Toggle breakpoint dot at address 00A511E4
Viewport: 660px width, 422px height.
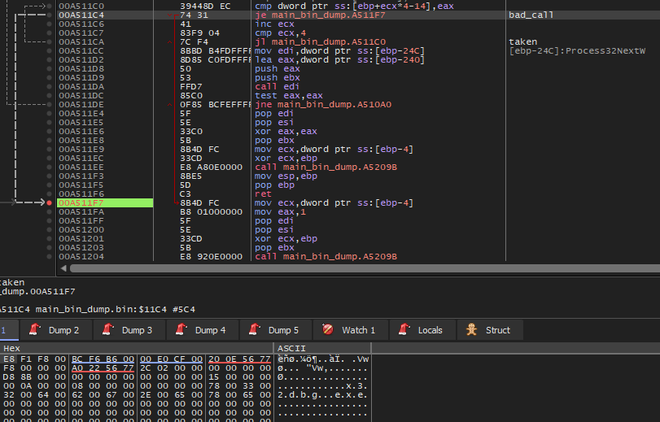click(x=49, y=114)
